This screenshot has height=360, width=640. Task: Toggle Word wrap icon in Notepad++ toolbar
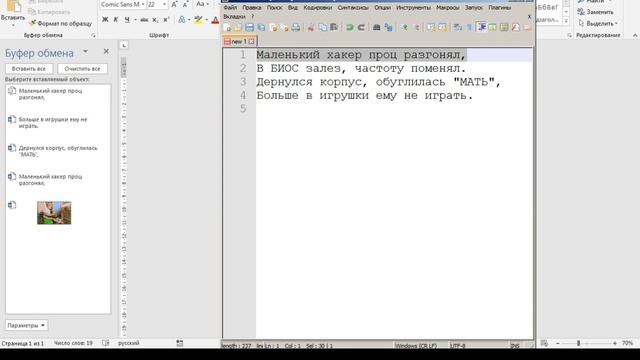(x=458, y=27)
